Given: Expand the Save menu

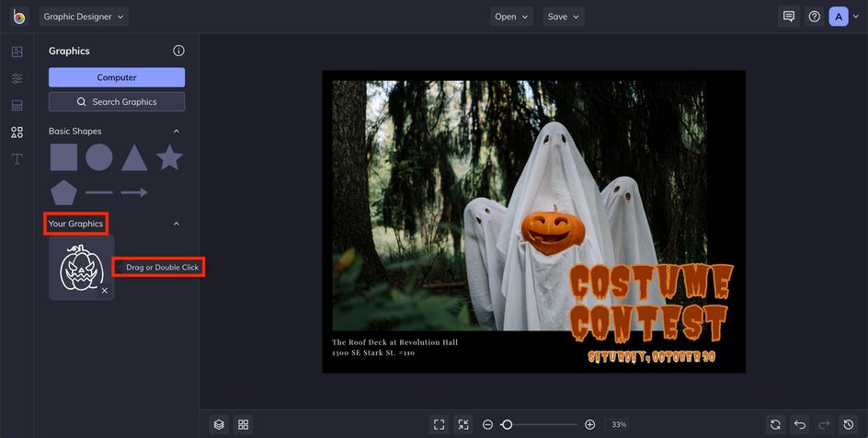Looking at the screenshot, I should coord(564,17).
